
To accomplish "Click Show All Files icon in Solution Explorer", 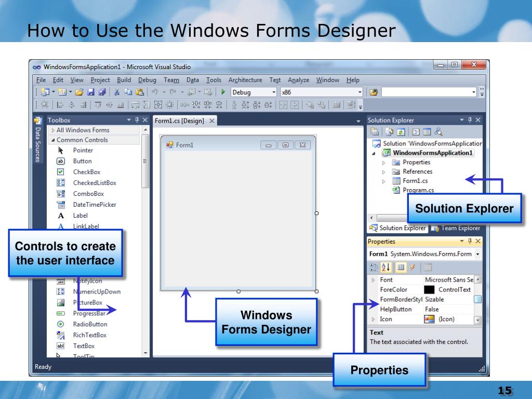I will pos(390,131).
